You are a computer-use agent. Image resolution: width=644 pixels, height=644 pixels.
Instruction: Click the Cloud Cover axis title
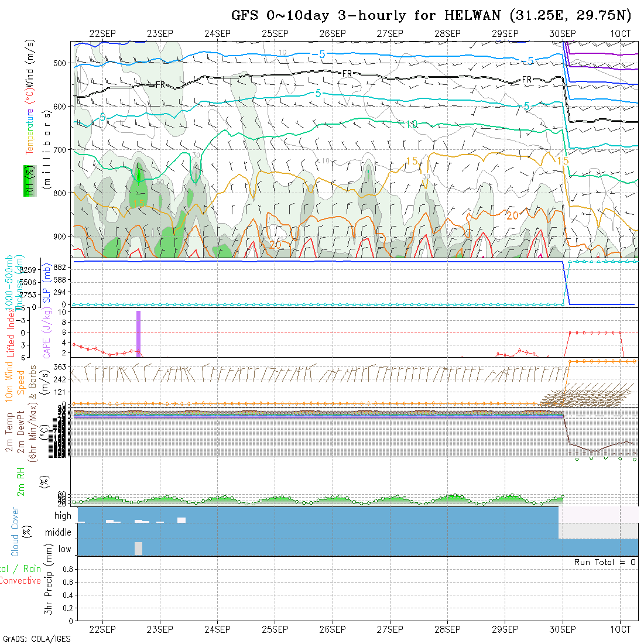click(15, 532)
